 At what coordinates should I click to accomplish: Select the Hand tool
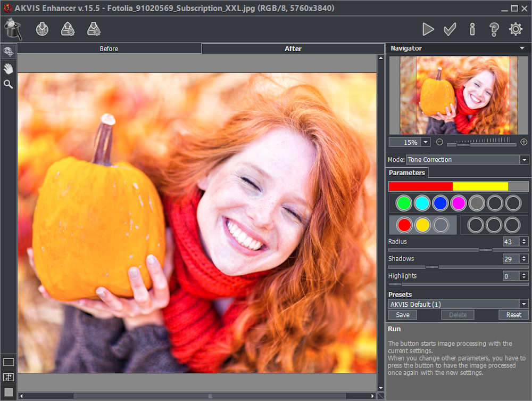[9, 68]
